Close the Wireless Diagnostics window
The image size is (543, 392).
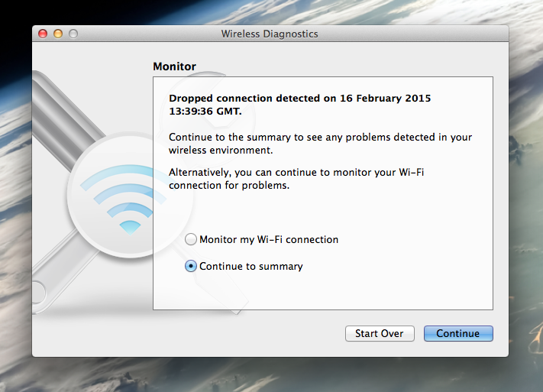pos(43,34)
